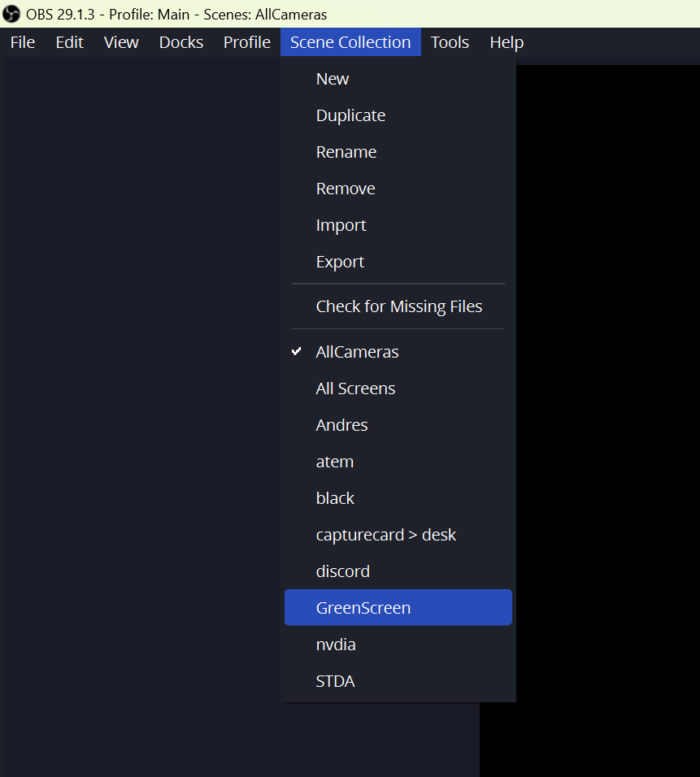Switch to STDA scene collection

398,681
